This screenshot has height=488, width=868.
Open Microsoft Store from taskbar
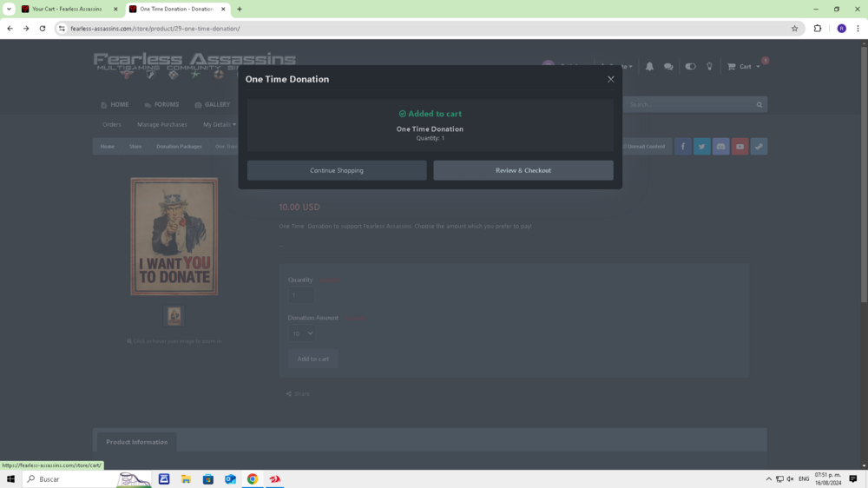[x=208, y=479]
